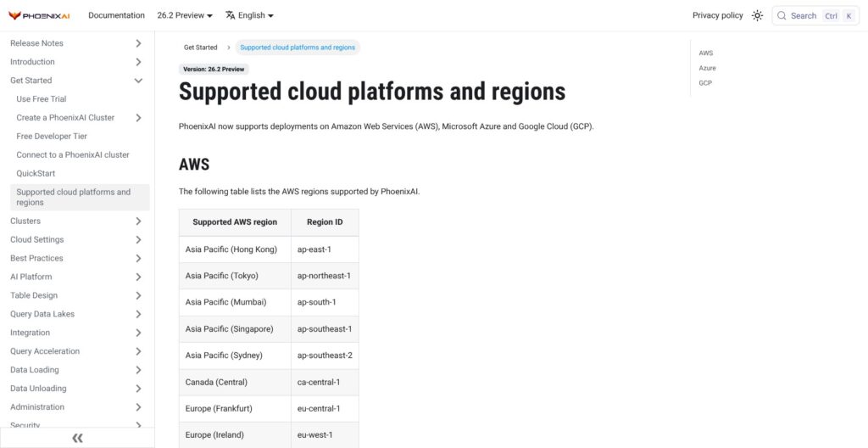Click the Region ID column header

coord(325,222)
